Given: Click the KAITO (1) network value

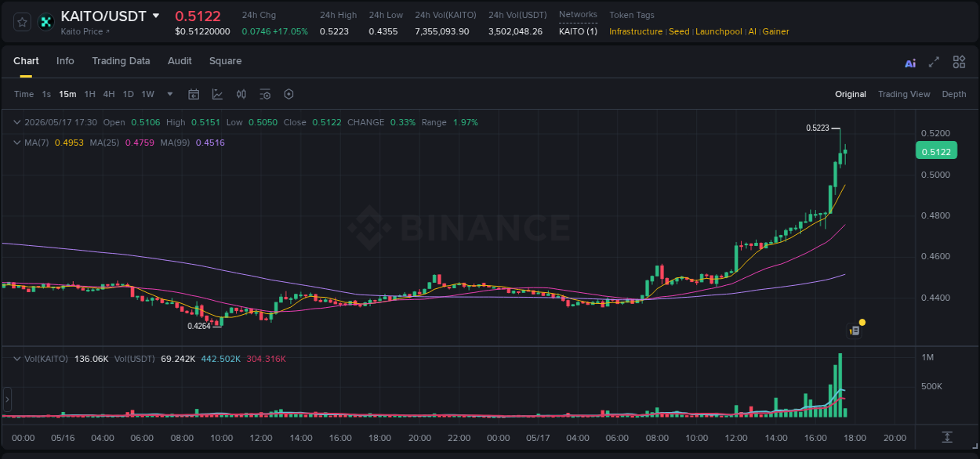Looking at the screenshot, I should coord(578,31).
